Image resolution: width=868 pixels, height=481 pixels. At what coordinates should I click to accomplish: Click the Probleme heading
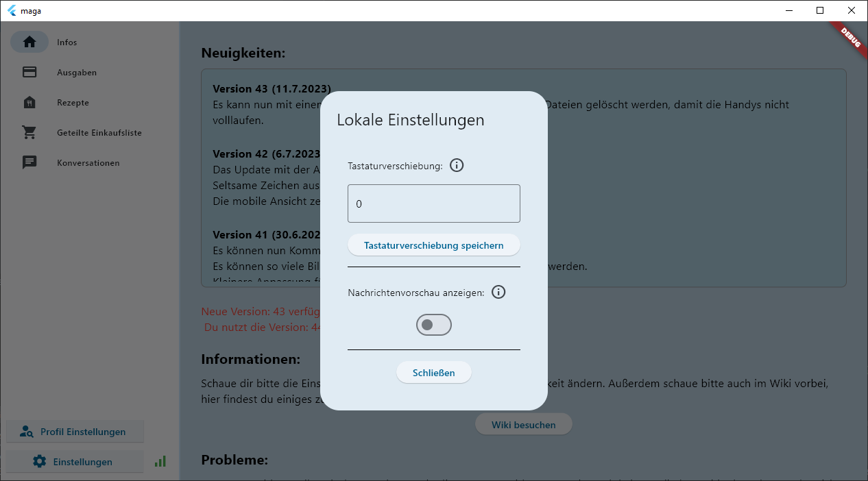pyautogui.click(x=234, y=459)
